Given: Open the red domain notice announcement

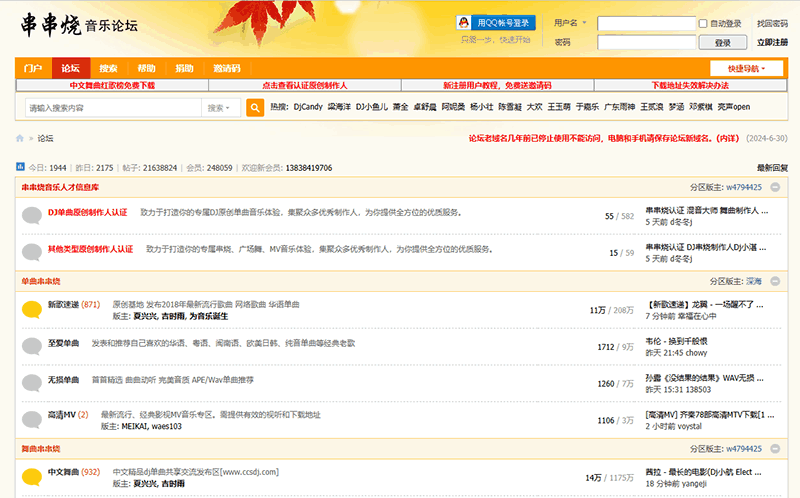Looking at the screenshot, I should (604, 138).
